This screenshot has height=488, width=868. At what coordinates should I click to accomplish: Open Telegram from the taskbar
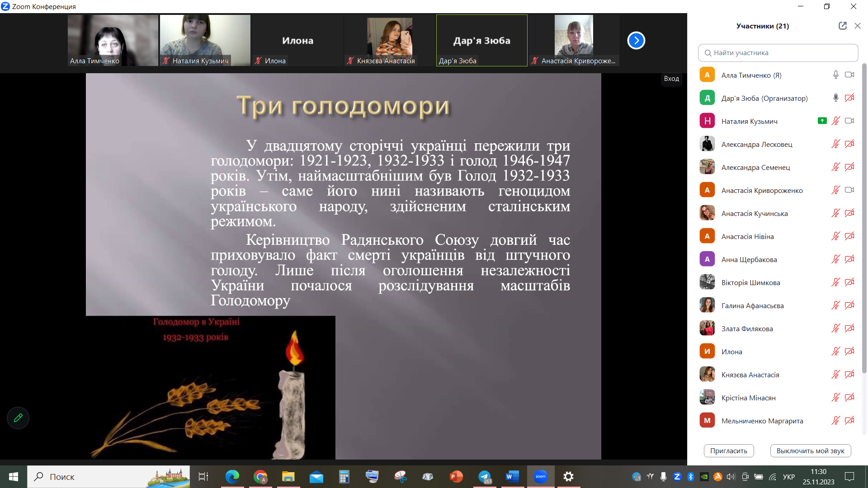click(485, 477)
